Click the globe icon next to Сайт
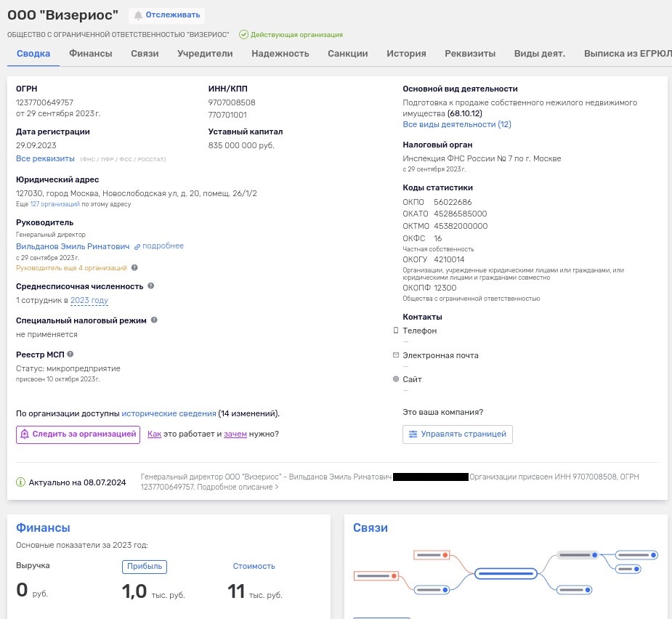This screenshot has height=619, width=672. pyautogui.click(x=395, y=379)
